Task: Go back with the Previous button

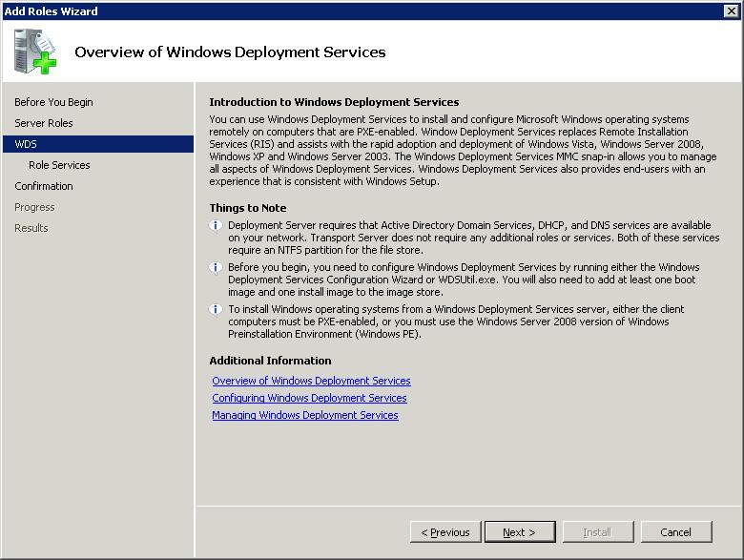Action: pyautogui.click(x=445, y=532)
